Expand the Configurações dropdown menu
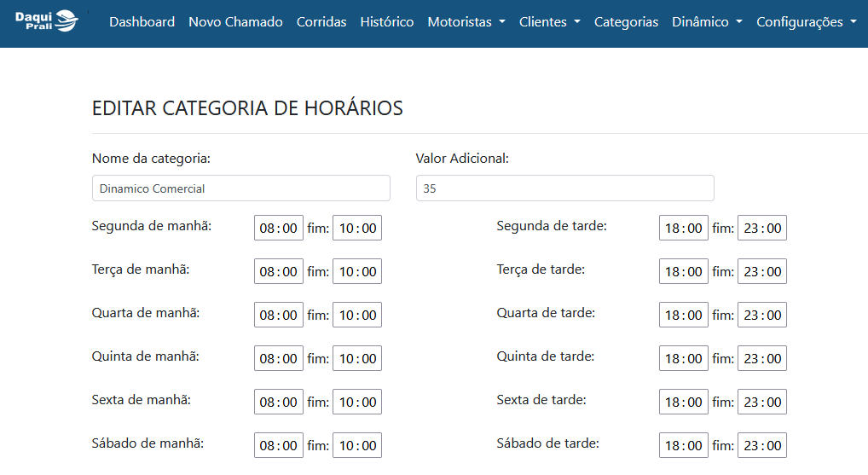 [x=806, y=21]
